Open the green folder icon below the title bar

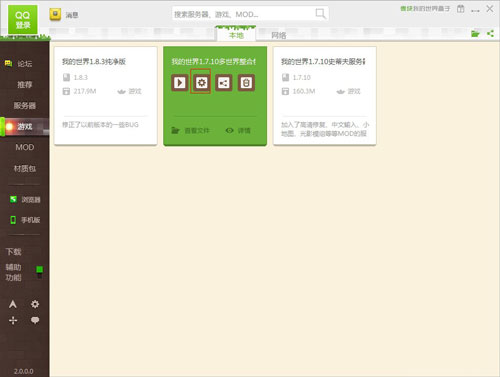pyautogui.click(x=475, y=33)
